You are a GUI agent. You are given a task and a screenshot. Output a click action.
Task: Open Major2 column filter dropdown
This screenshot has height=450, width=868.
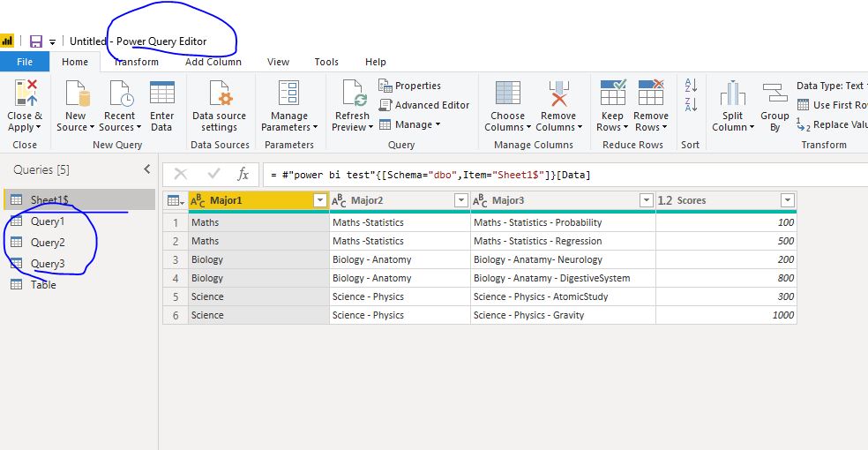461,200
